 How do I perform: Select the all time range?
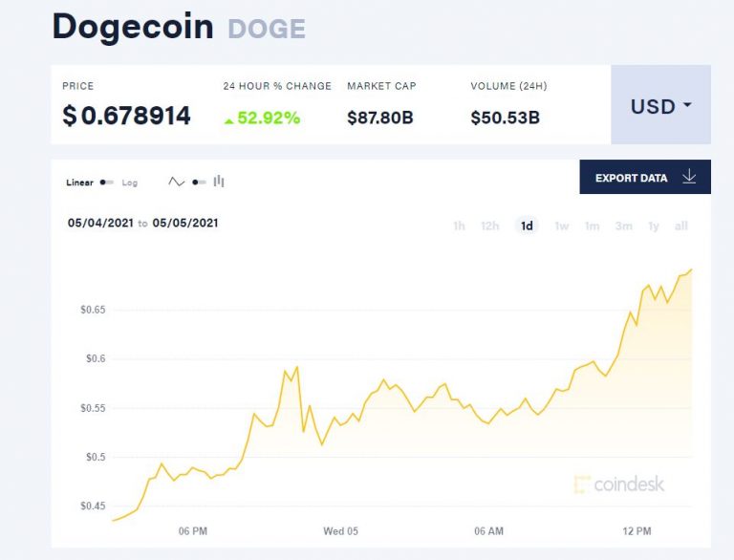(681, 226)
